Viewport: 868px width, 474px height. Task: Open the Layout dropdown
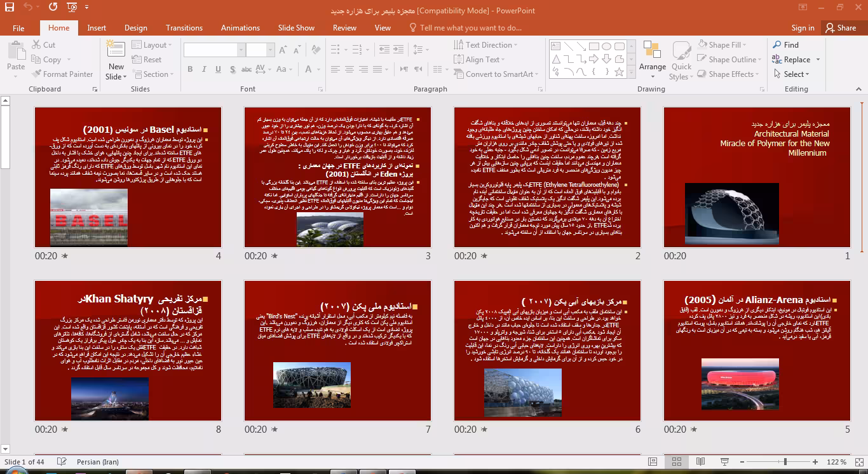point(153,45)
